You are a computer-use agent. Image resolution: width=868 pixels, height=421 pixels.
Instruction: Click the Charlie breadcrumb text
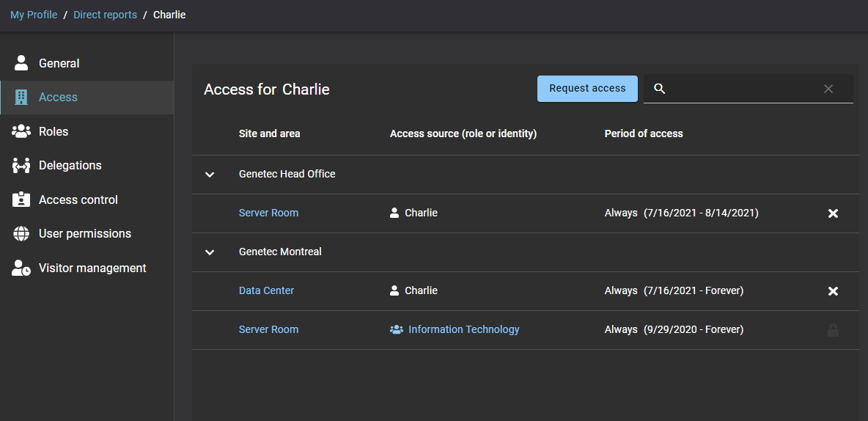coord(169,15)
